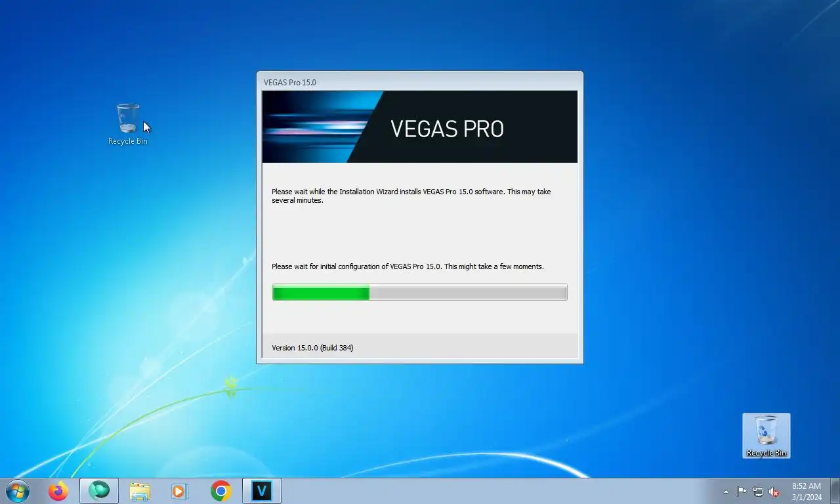Screen dimensions: 840x504
Task: Open the clock showing 8:52 AM
Action: click(x=807, y=492)
